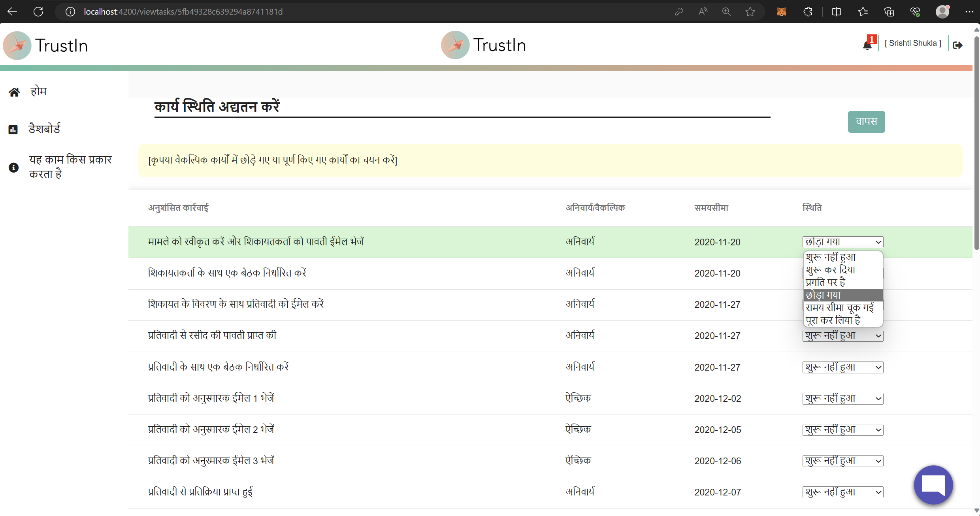Open the chat support bubble
The width and height of the screenshot is (980, 516).
[x=933, y=485]
